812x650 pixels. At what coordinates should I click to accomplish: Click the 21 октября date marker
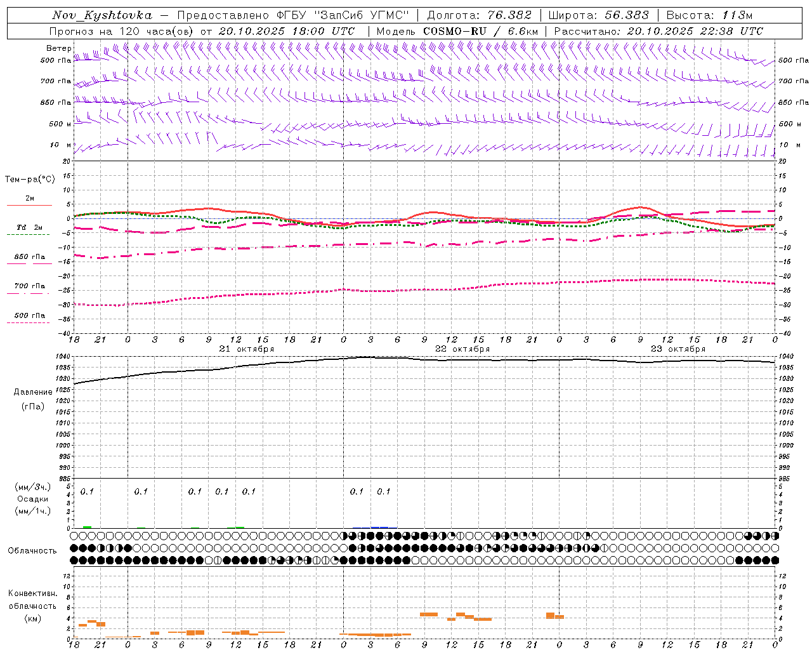click(247, 349)
